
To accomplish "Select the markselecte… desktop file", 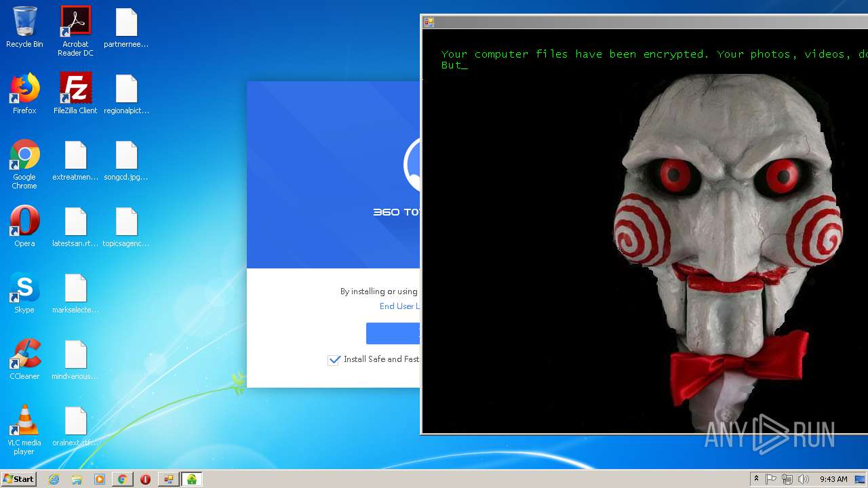I will (x=75, y=293).
